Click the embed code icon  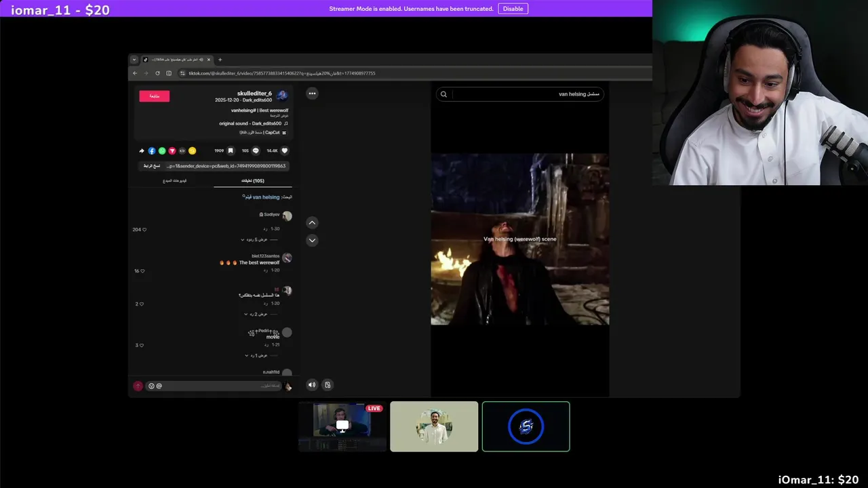point(182,150)
